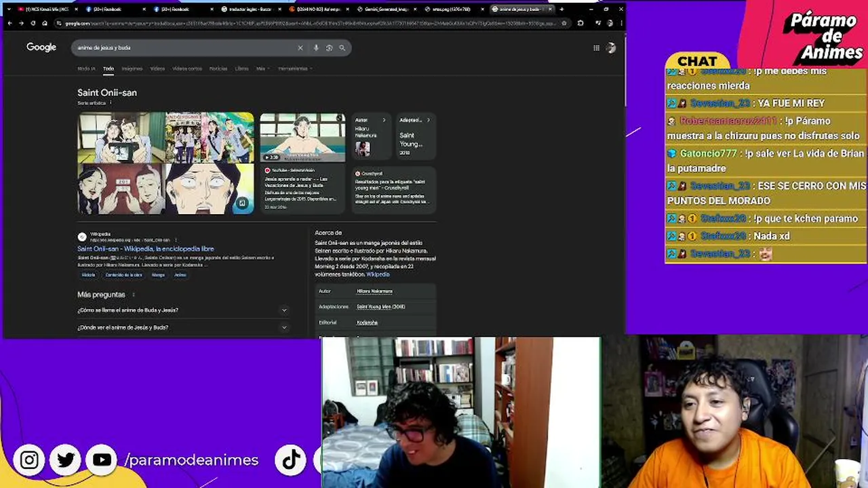
Task: Select the Videos cortos search tab
Action: (187, 68)
